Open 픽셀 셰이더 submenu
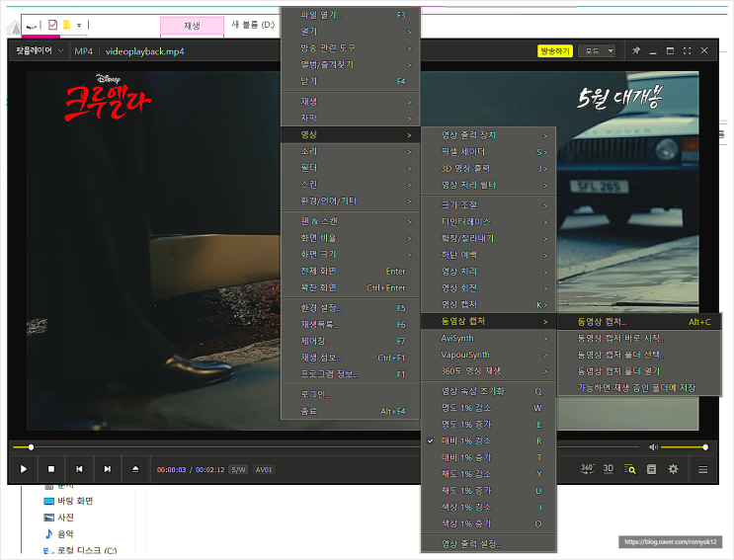Image resolution: width=734 pixels, height=560 pixels. 488,151
